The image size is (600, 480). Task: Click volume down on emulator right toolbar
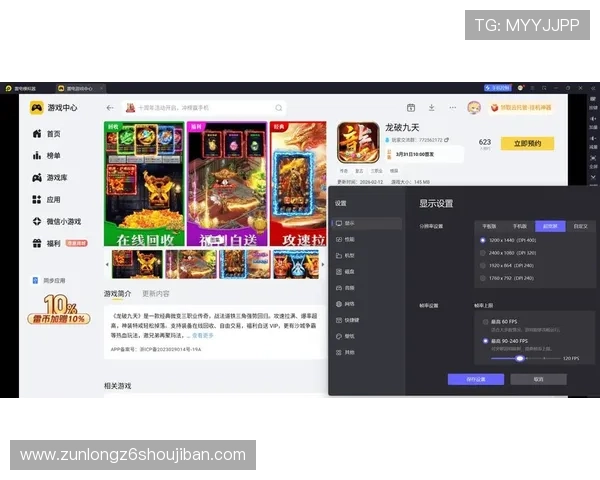[x=593, y=142]
